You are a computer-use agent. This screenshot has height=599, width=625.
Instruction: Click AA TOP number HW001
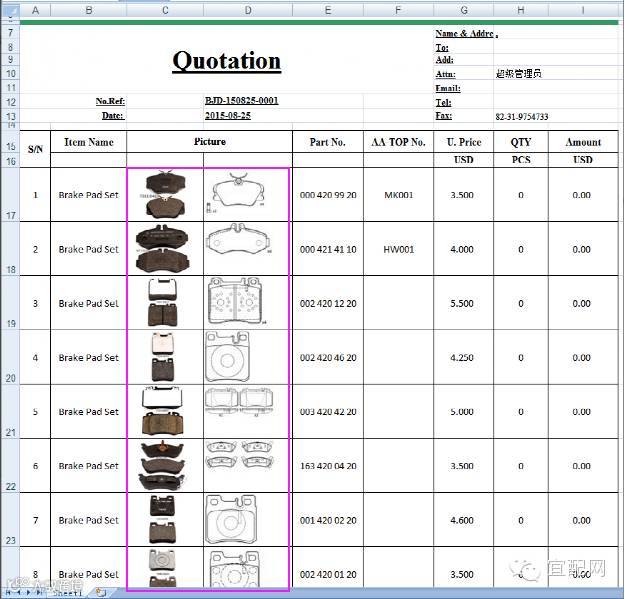[x=399, y=249]
